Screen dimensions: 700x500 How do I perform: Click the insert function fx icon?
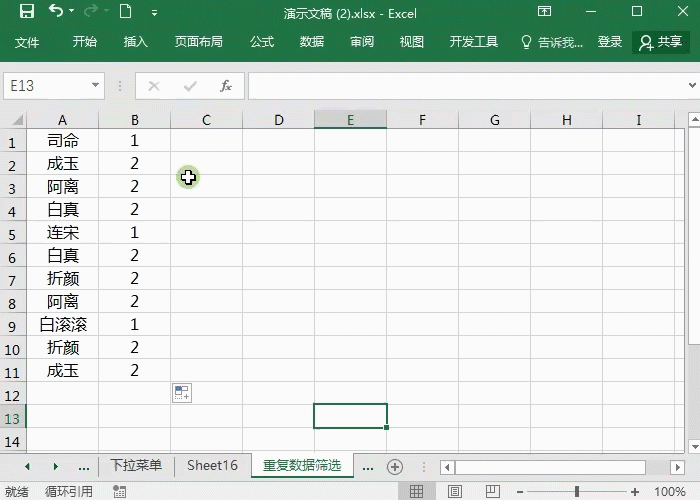pos(226,86)
